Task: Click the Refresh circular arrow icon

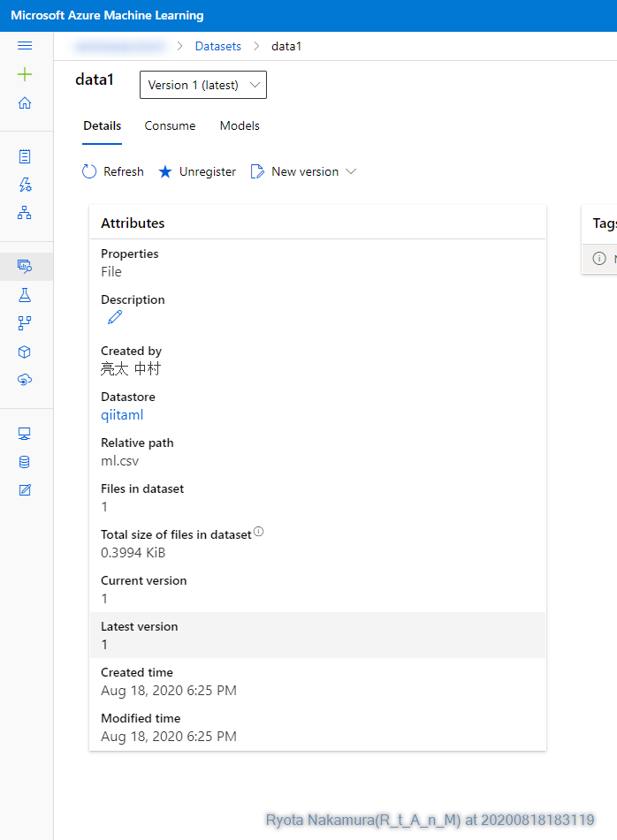Action: 89,171
